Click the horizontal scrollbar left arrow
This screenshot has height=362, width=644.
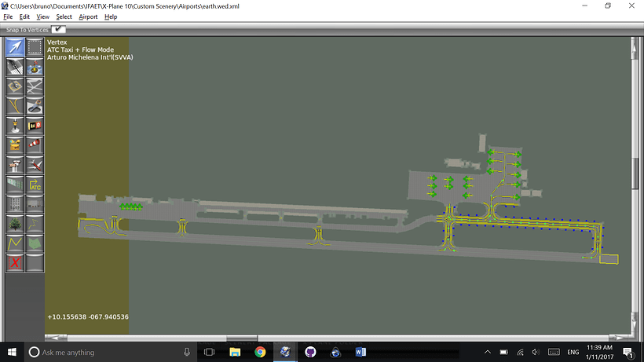[56, 338]
